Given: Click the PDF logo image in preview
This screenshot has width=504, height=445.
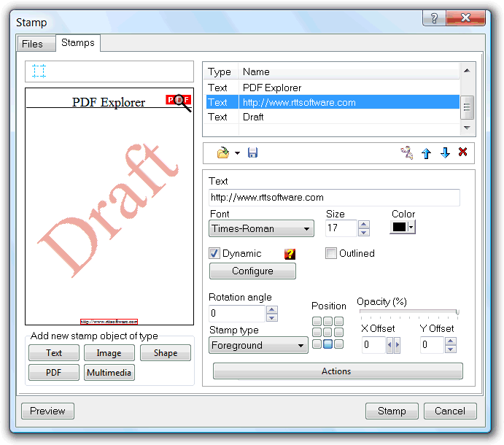Looking at the screenshot, I should point(179,102).
